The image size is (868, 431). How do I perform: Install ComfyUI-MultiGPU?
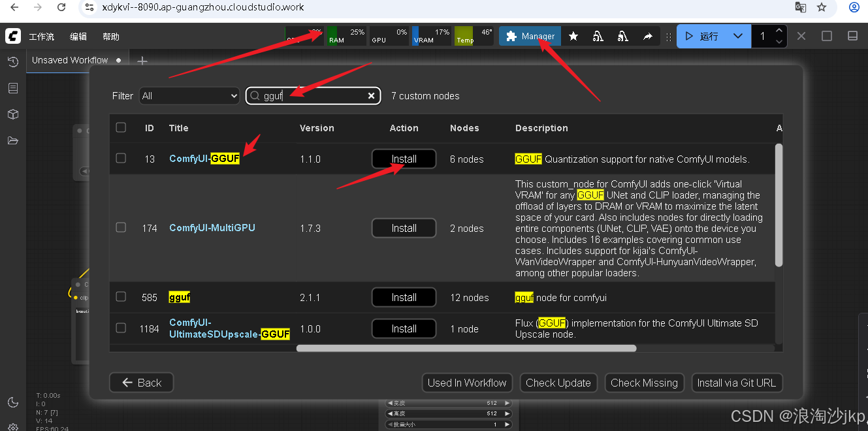[x=404, y=228]
